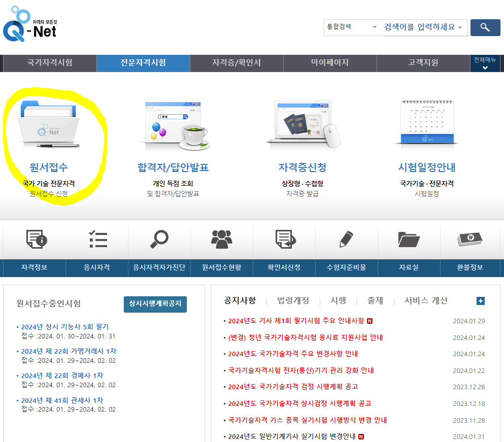The image size is (504, 442).
Task: Select the 확인서신청 label button
Action: (x=284, y=268)
